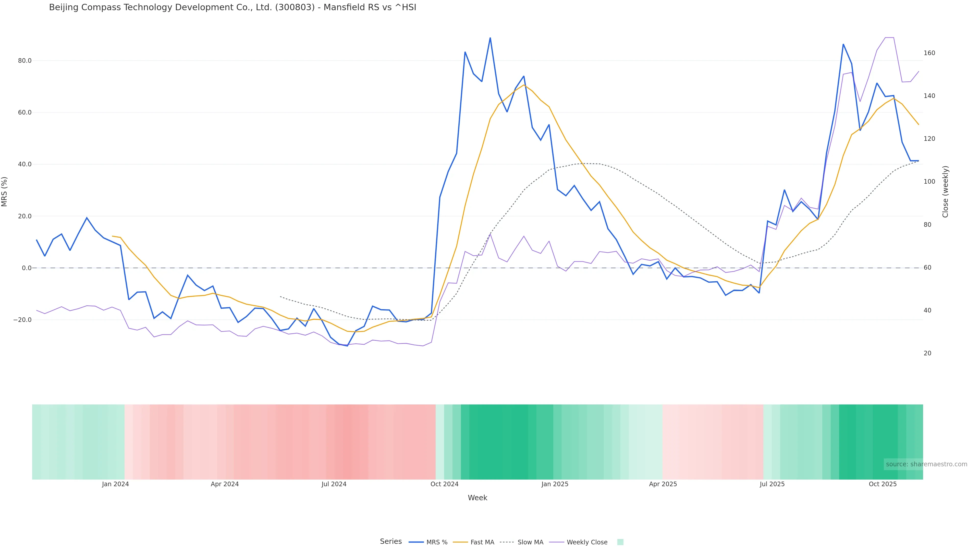Click the 'Series' legend title
The image size is (980, 551).
coord(391,542)
